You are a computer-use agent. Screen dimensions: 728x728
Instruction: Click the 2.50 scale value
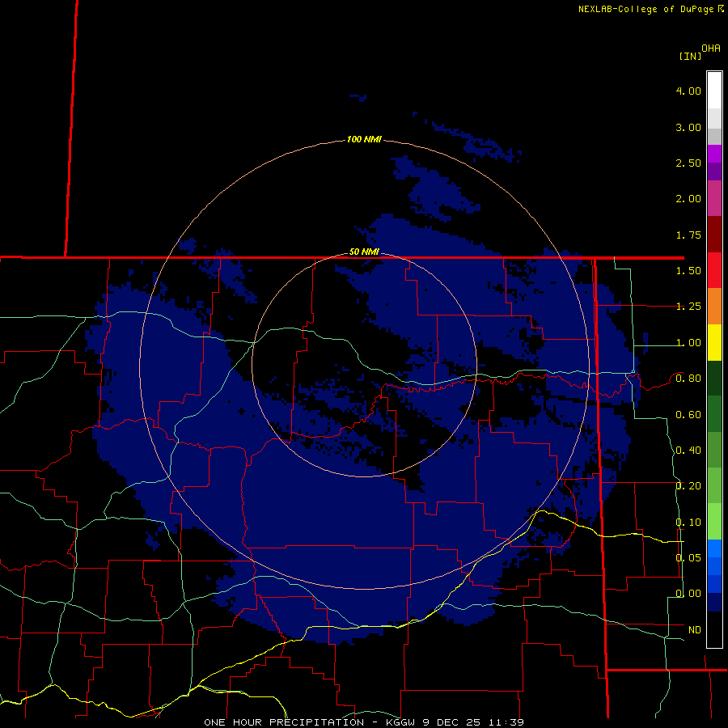688,163
